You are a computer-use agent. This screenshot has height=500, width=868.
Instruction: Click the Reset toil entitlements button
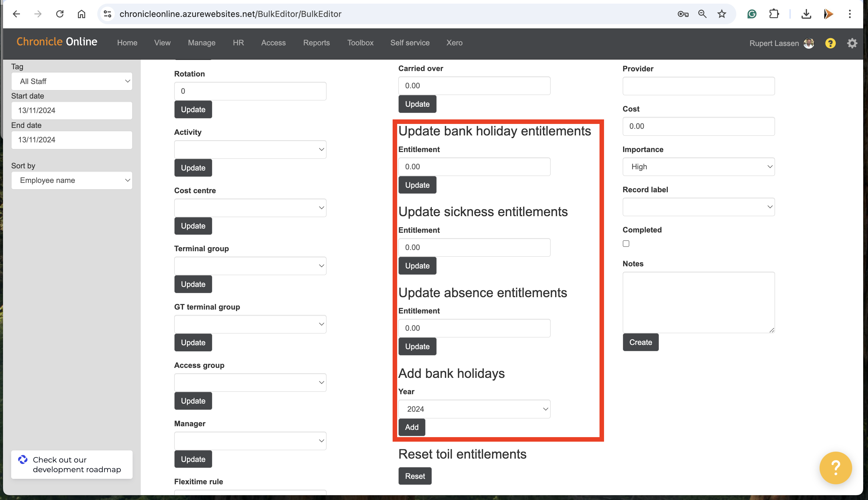click(414, 476)
